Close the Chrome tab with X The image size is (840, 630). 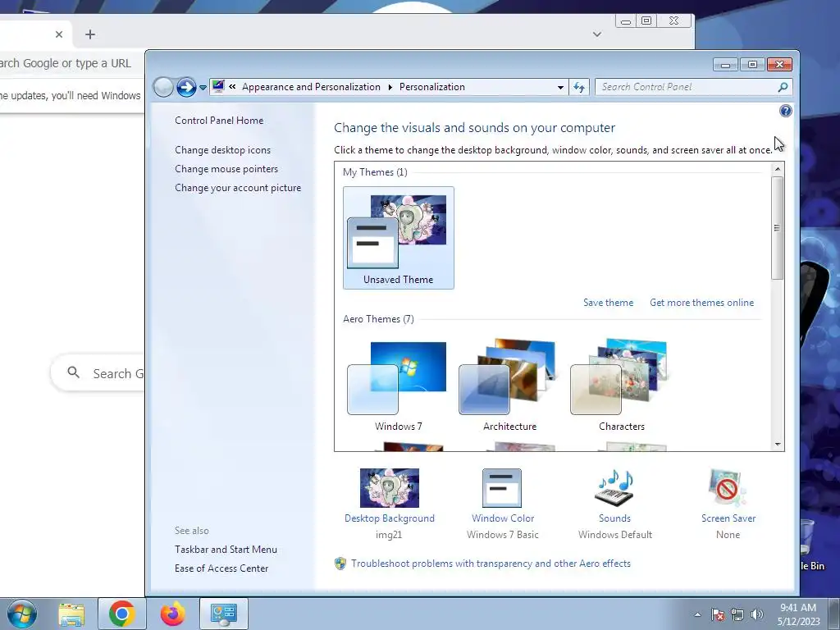click(x=59, y=34)
